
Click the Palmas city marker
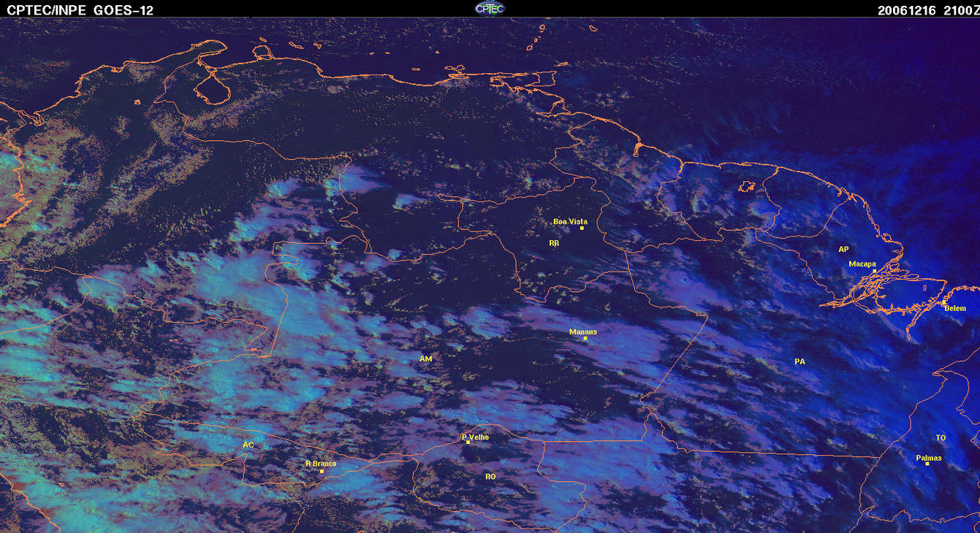click(927, 464)
